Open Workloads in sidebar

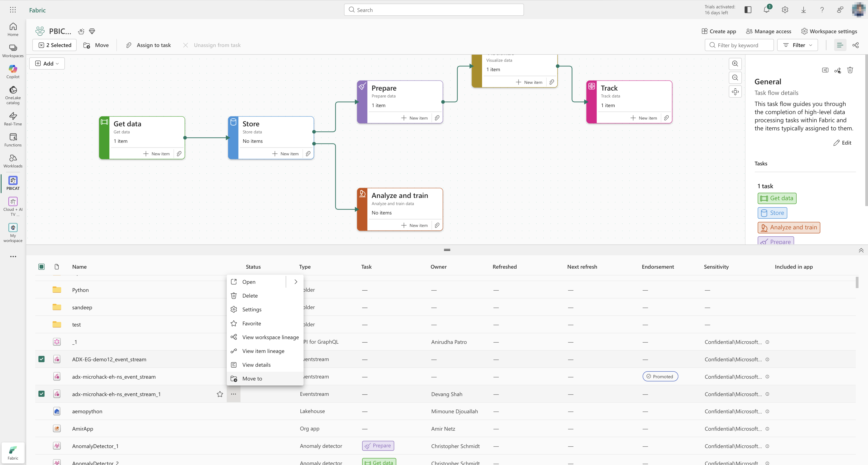click(x=13, y=161)
